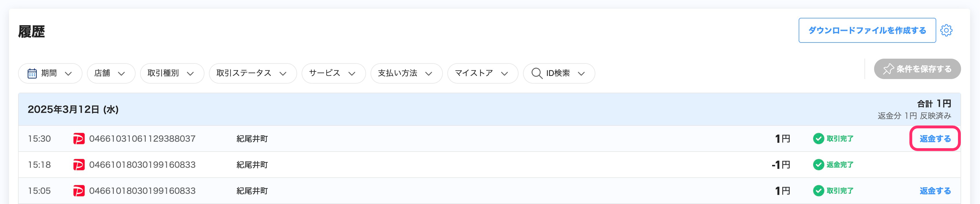Open the 取引種別 dropdown
Image resolution: width=980 pixels, height=204 pixels.
pyautogui.click(x=172, y=73)
